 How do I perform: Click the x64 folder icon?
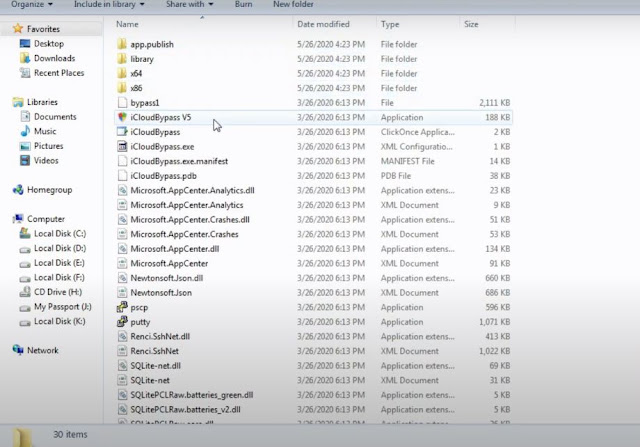tap(122, 73)
